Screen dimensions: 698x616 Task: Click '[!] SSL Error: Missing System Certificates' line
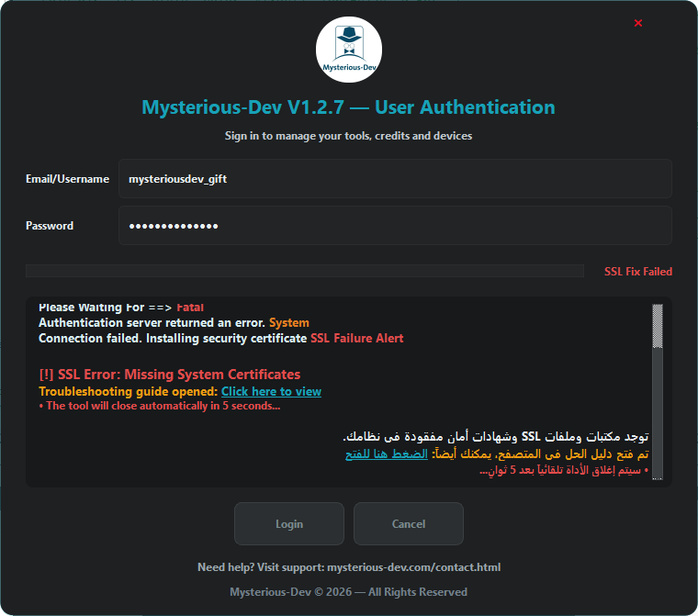(170, 375)
